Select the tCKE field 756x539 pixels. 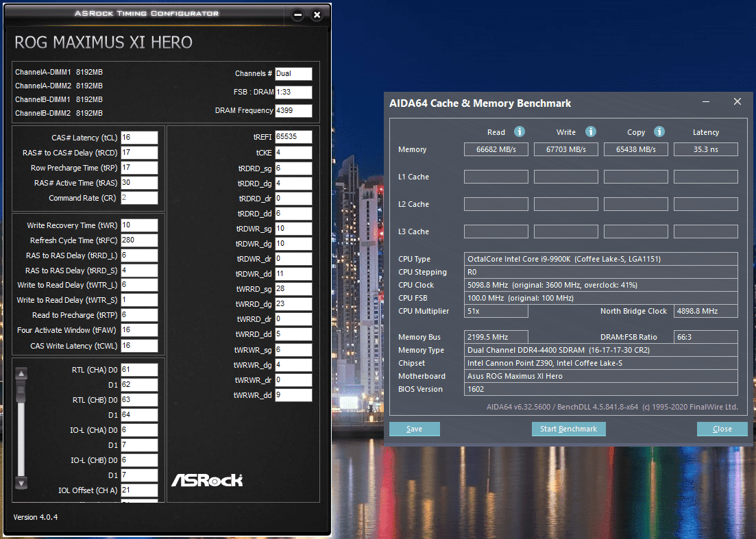point(293,153)
